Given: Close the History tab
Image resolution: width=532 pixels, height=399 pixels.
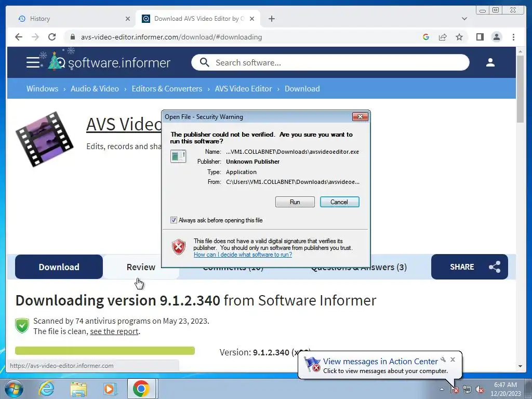Looking at the screenshot, I should pos(128,19).
